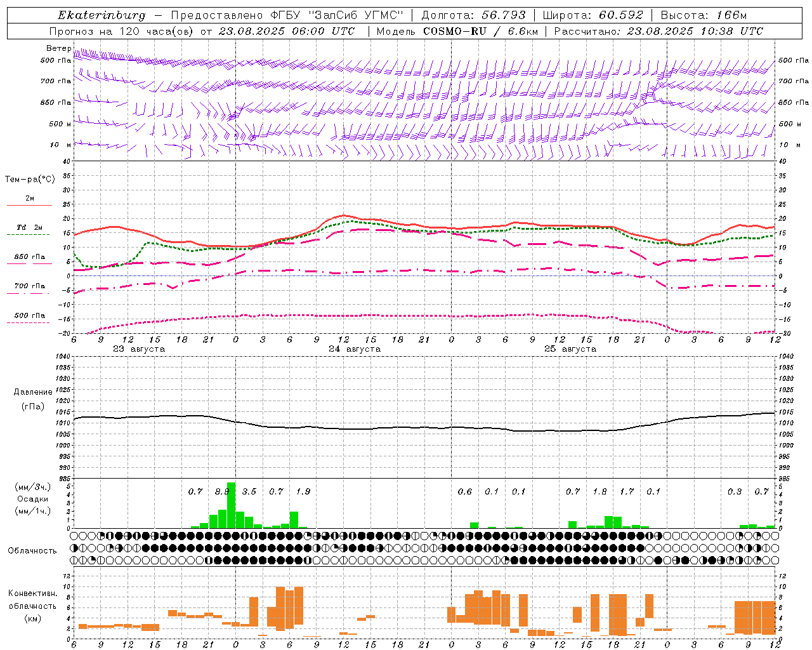Click the dashed line under 'Td 2м' legend

(29, 234)
